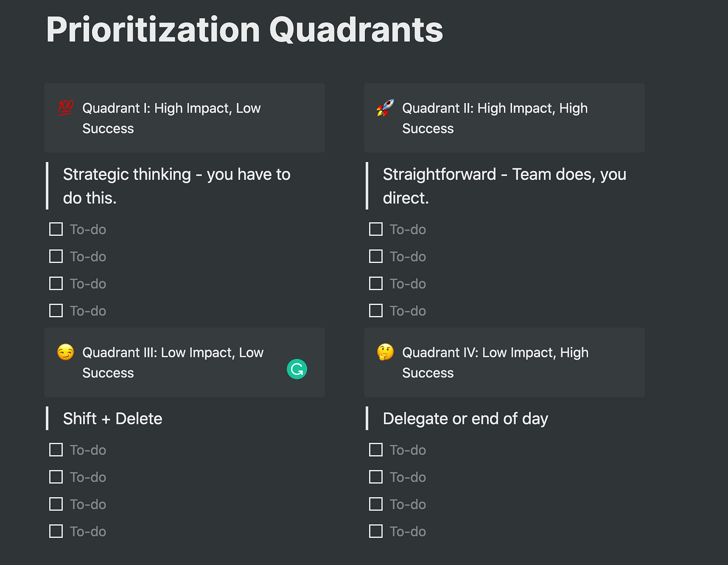728x565 pixels.
Task: Click the rocket emoji icon in Quadrant II
Action: [385, 107]
